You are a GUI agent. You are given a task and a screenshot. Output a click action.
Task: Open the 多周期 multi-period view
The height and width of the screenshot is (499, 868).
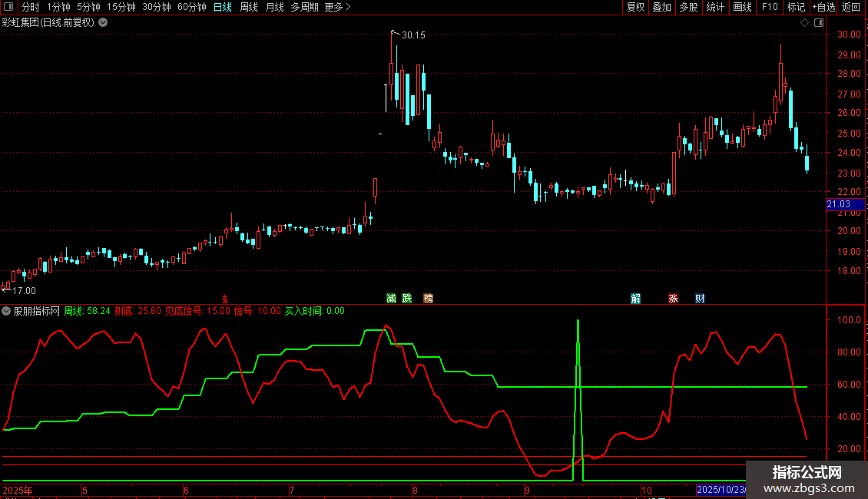[x=304, y=7]
